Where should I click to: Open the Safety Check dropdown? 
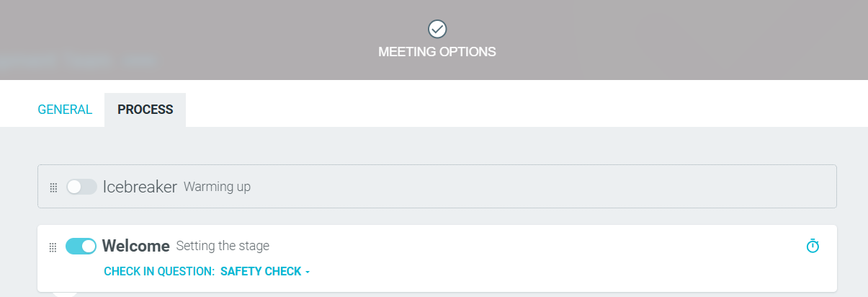coord(261,272)
